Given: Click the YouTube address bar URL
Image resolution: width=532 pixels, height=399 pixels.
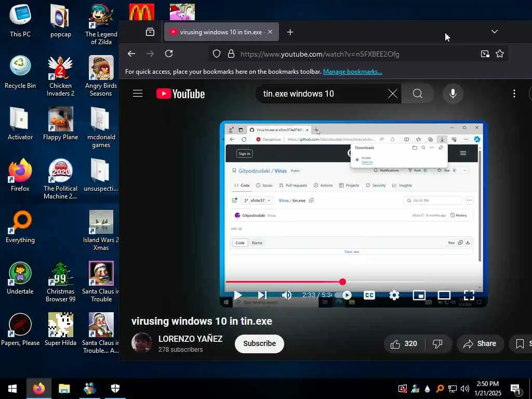Looking at the screenshot, I should pyautogui.click(x=320, y=54).
